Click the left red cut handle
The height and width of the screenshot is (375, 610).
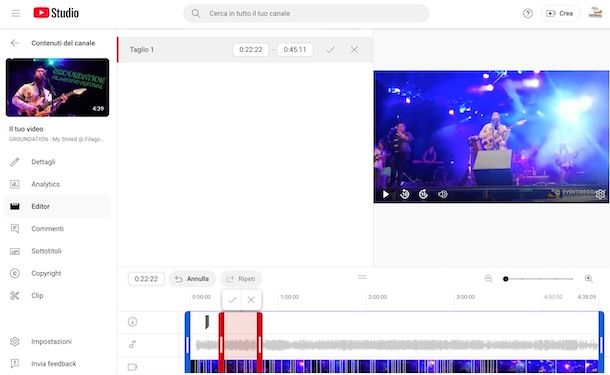click(221, 343)
